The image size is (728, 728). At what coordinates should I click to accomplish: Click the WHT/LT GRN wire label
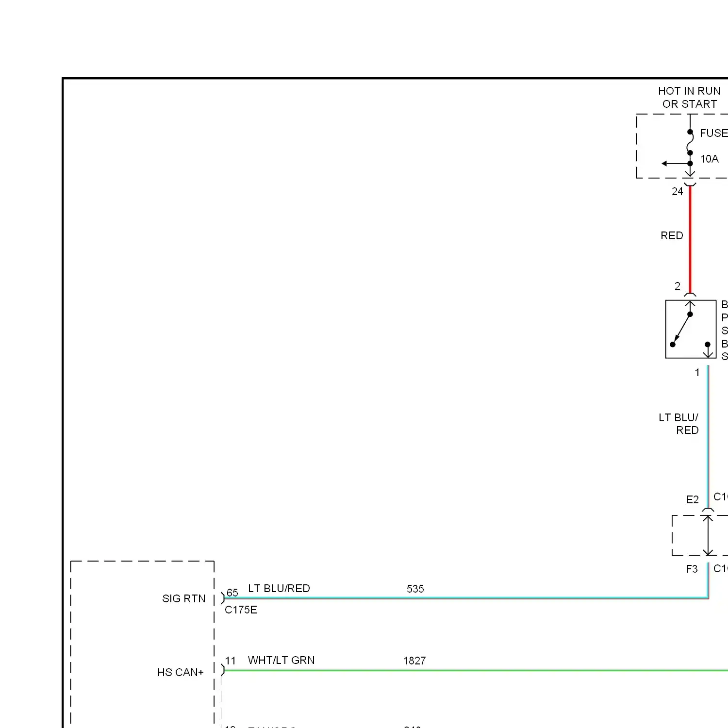(281, 661)
